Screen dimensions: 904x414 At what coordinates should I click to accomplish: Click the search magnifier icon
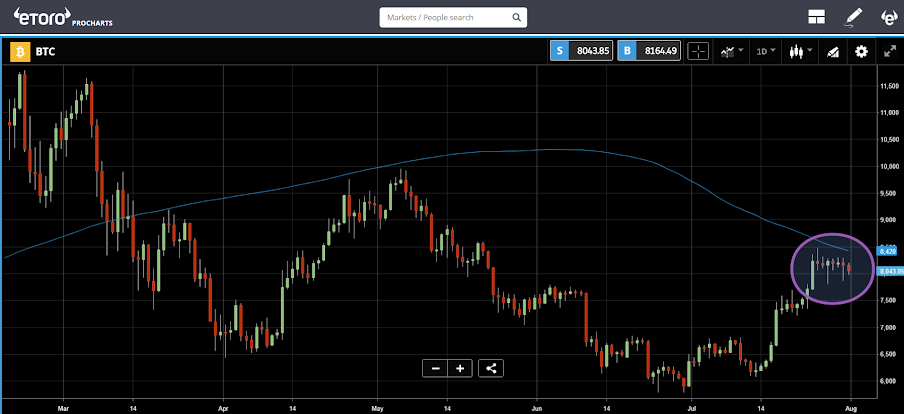[x=516, y=17]
